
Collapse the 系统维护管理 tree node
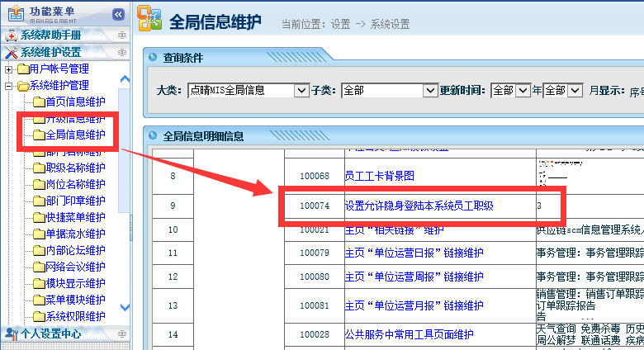(9, 86)
